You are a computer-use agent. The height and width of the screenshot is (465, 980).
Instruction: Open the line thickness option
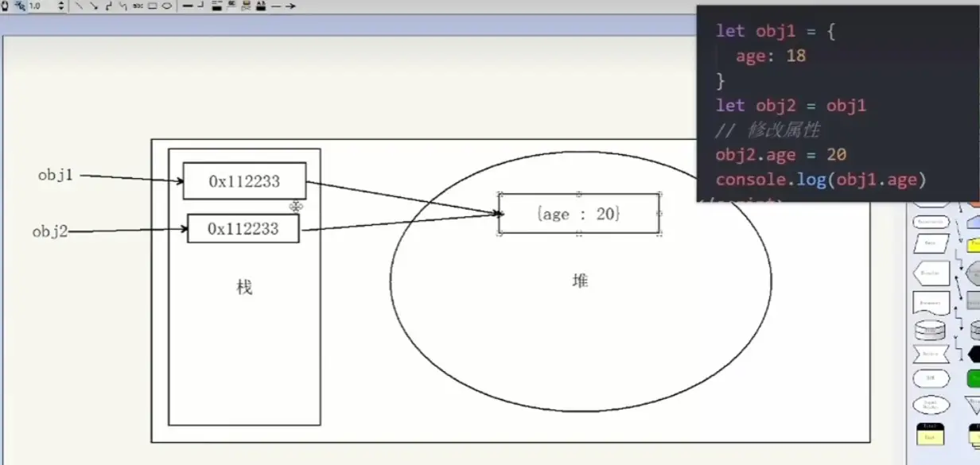pos(189,6)
